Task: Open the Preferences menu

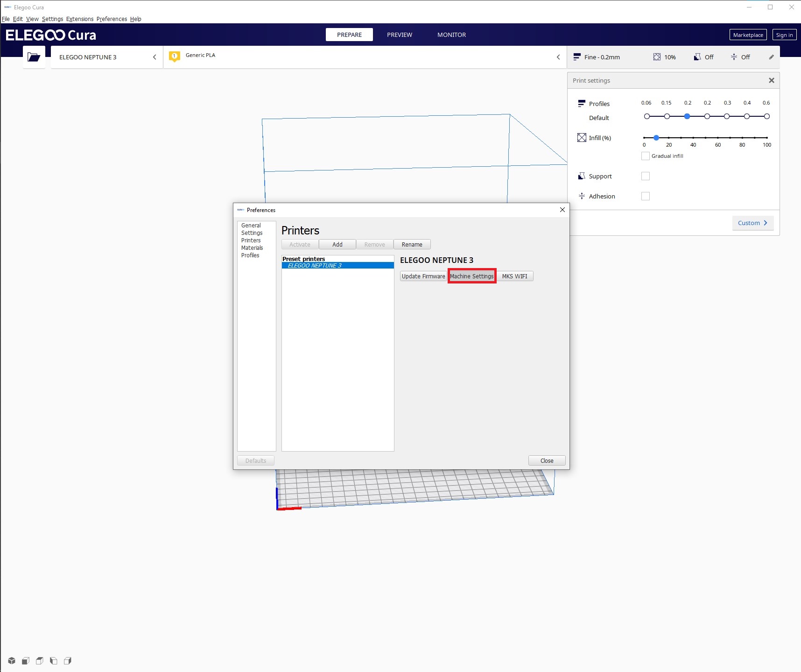Action: pyautogui.click(x=112, y=19)
